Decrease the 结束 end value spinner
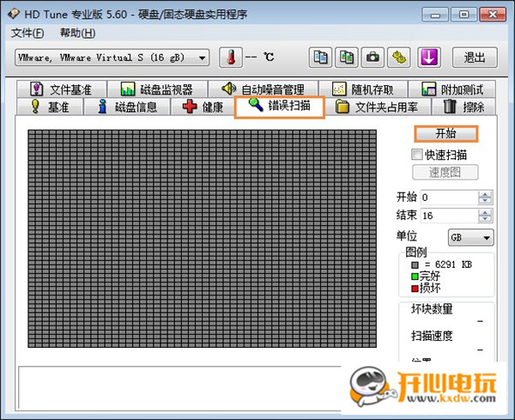The width and height of the screenshot is (515, 420). click(486, 219)
